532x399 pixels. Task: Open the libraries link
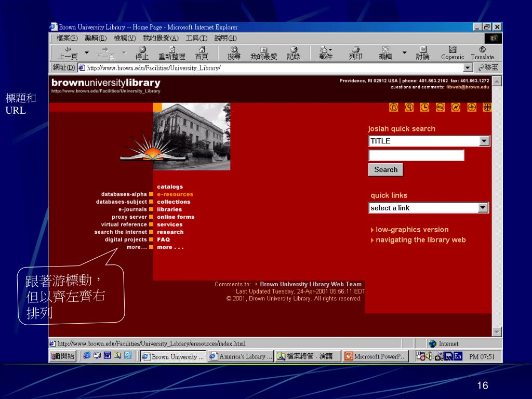169,209
